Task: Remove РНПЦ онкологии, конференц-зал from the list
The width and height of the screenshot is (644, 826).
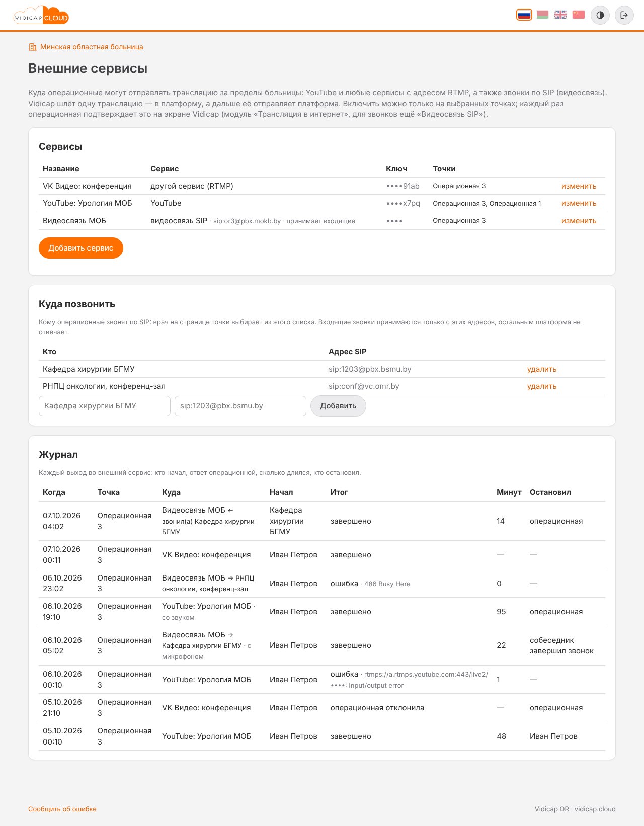Action: [542, 386]
